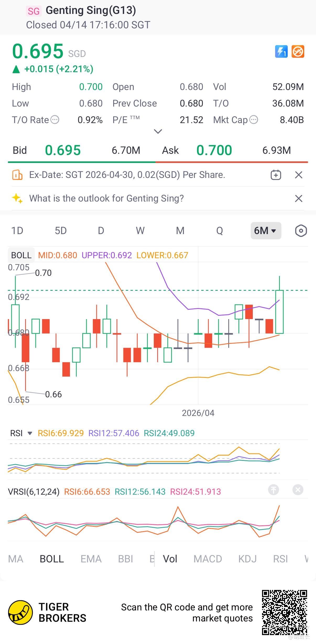Expand more quote details chevron
Screen dimensions: 316x644
(158, 131)
